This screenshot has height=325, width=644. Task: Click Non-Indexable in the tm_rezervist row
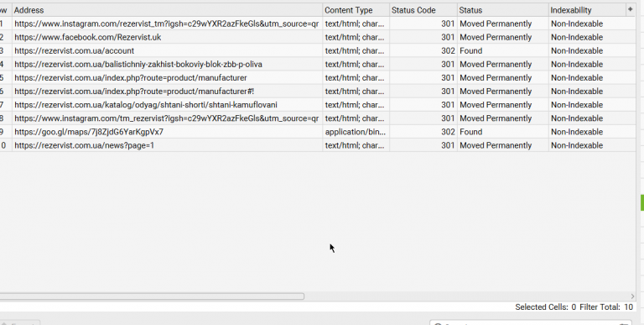(x=592, y=118)
